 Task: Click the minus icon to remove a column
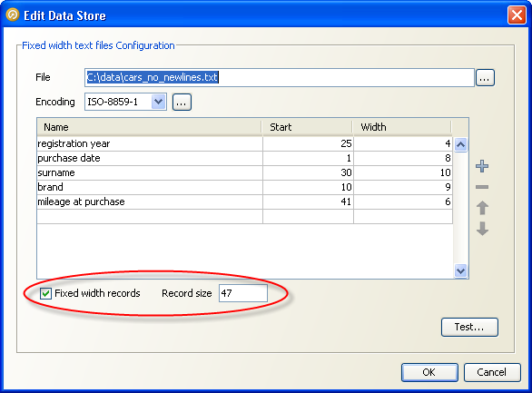click(482, 187)
